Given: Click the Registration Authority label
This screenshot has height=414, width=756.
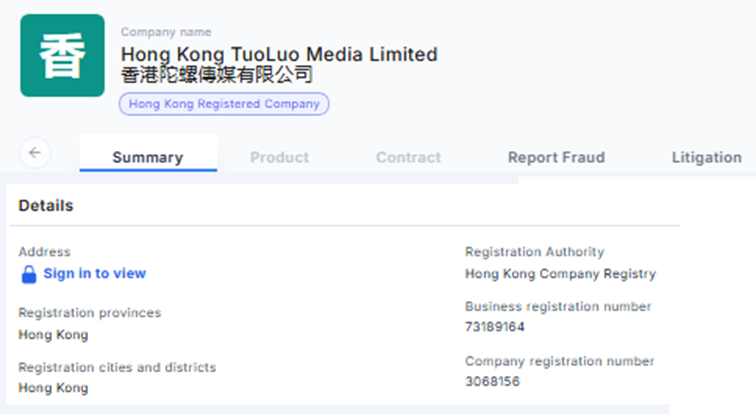Looking at the screenshot, I should [534, 252].
